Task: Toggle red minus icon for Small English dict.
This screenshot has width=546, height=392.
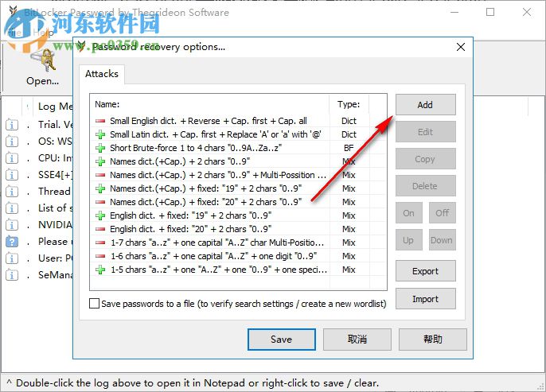Action: (x=100, y=121)
